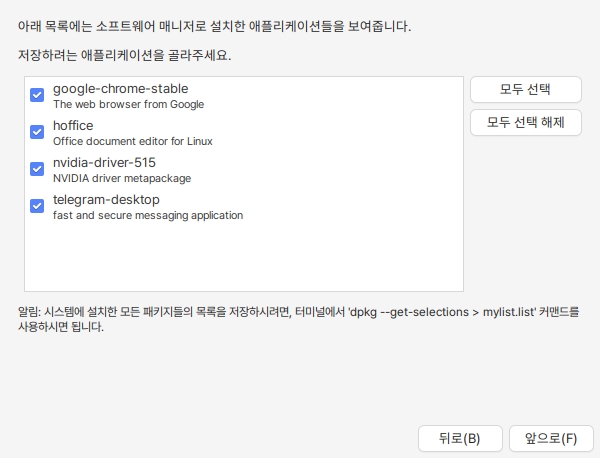
Task: Click the 모두 선택 button
Action: click(x=525, y=89)
